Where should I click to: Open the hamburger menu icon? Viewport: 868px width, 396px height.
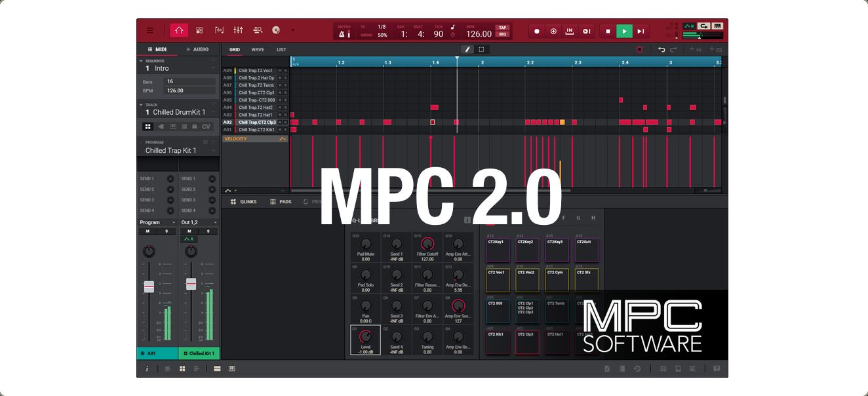pyautogui.click(x=150, y=30)
